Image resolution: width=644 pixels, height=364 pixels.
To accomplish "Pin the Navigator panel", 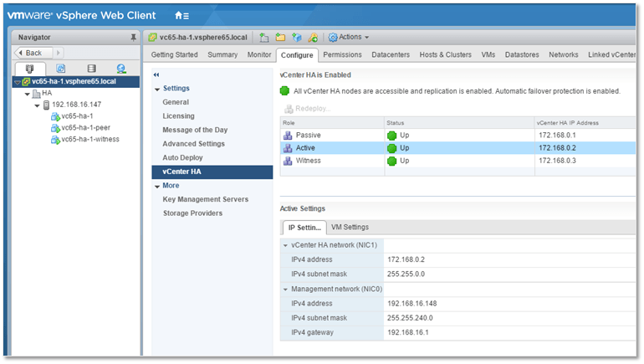I will click(x=133, y=38).
